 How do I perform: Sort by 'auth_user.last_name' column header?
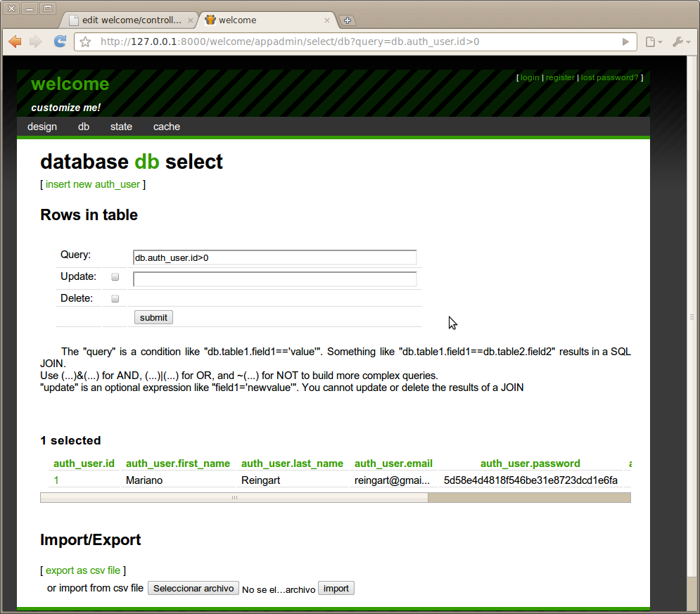pyautogui.click(x=292, y=463)
